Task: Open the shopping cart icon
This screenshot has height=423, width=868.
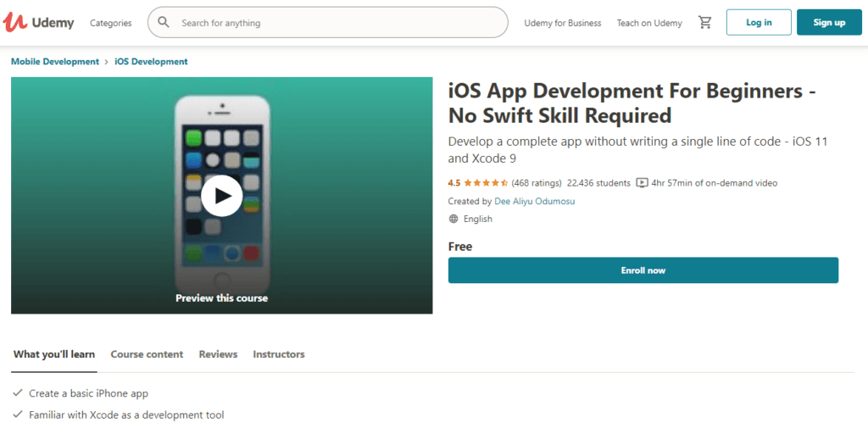Action: coord(704,23)
